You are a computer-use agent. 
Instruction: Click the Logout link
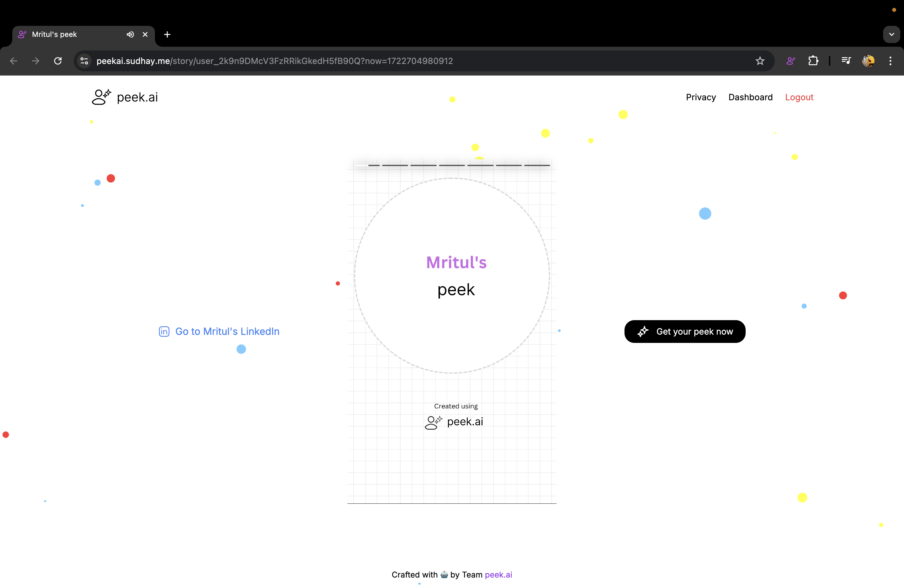(x=799, y=97)
